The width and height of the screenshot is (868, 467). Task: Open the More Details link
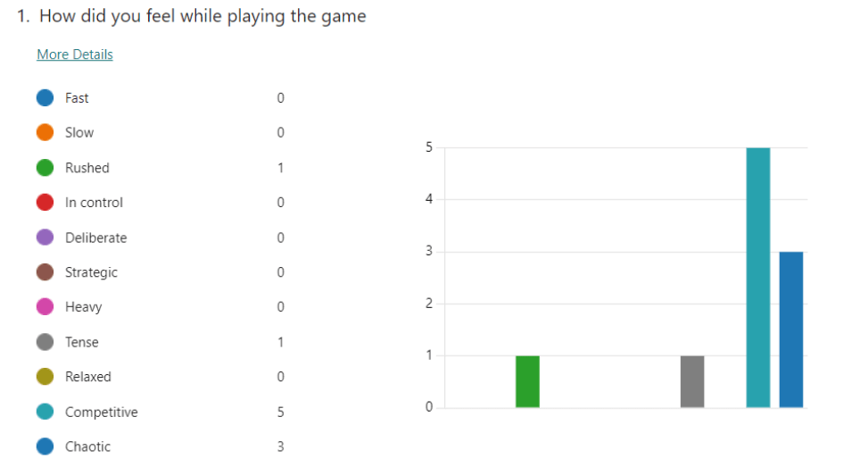(x=75, y=54)
